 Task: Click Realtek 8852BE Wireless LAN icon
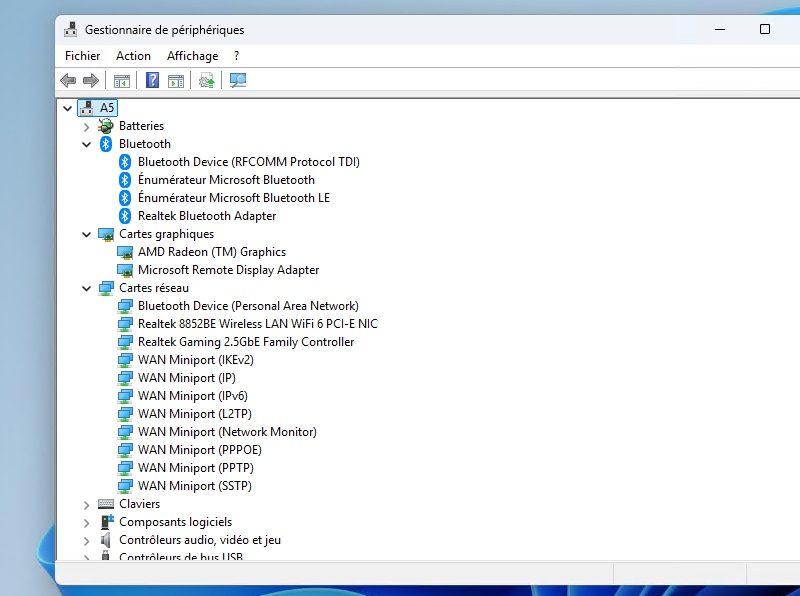125,324
